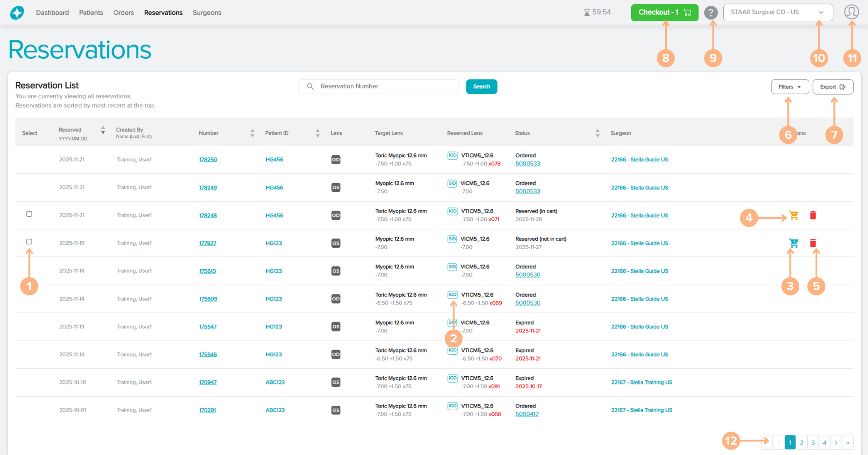Remove reservation 178248 from cart via orange cart icon
Viewport: 868px width, 455px height.
[794, 215]
